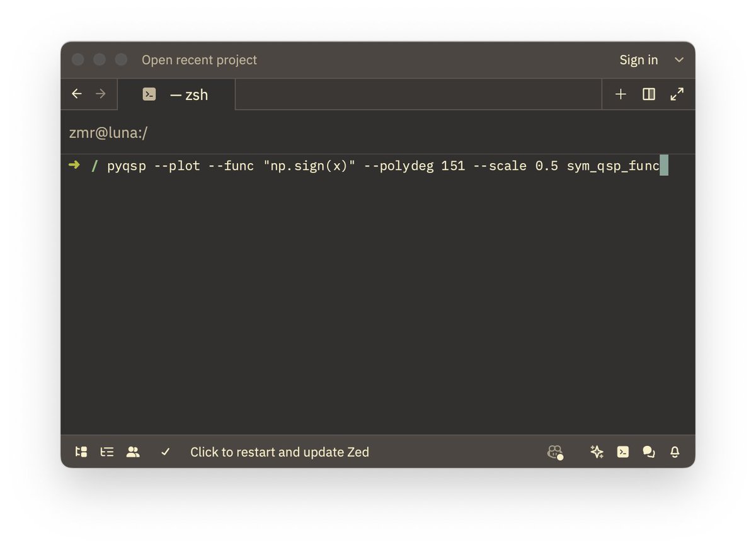Click the terminal icon in the zsh tab
The width and height of the screenshot is (756, 548).
(149, 94)
